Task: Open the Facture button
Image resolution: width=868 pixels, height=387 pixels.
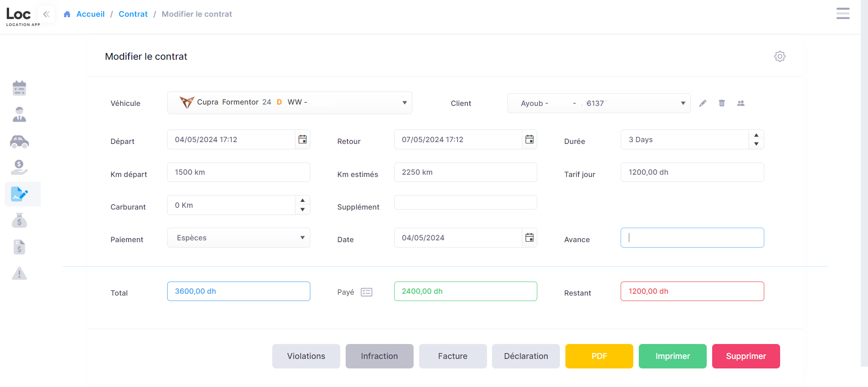Action: (x=453, y=356)
